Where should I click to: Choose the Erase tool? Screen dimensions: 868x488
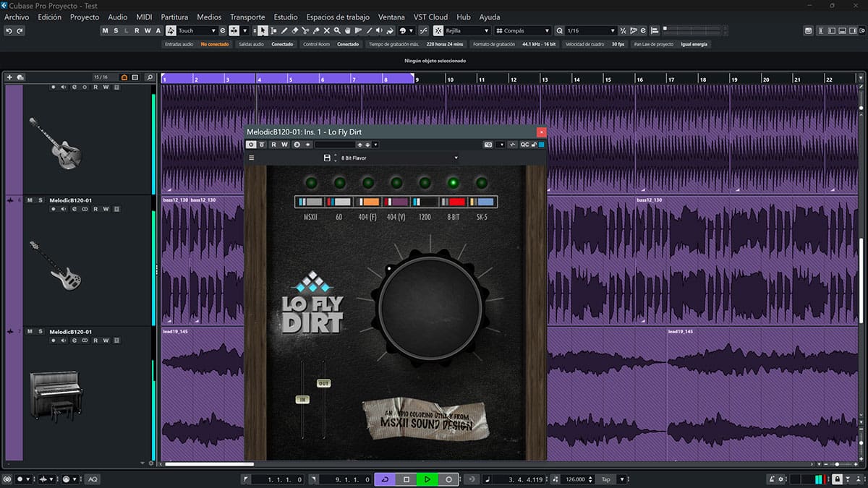pyautogui.click(x=294, y=30)
